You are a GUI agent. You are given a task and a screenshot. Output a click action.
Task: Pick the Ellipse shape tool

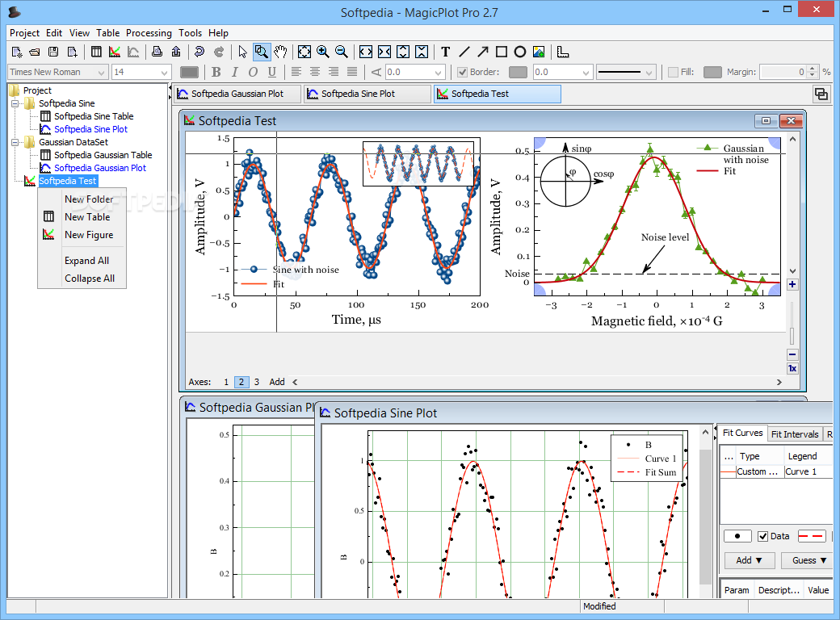click(x=520, y=52)
